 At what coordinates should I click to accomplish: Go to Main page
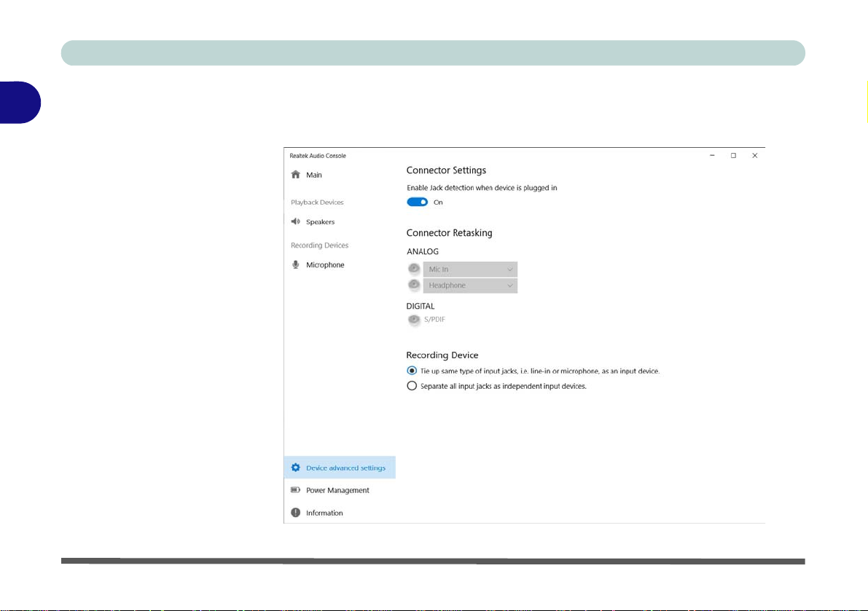click(314, 175)
